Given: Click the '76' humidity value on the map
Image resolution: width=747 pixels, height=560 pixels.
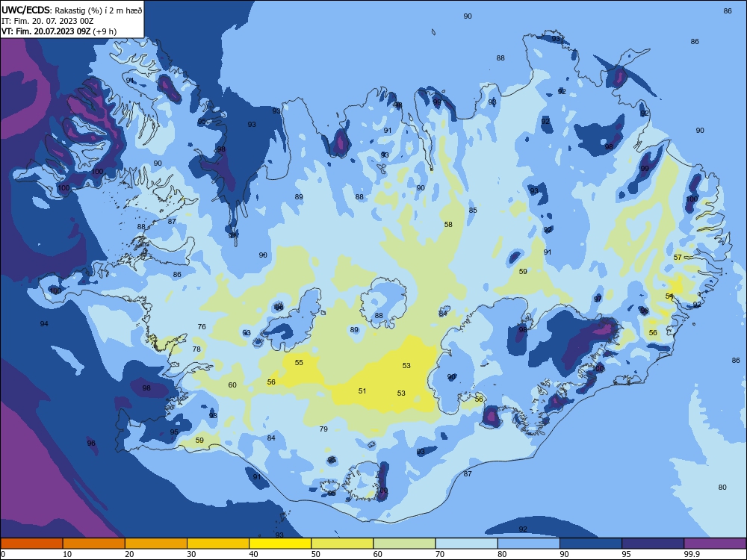Looking at the screenshot, I should [x=202, y=327].
